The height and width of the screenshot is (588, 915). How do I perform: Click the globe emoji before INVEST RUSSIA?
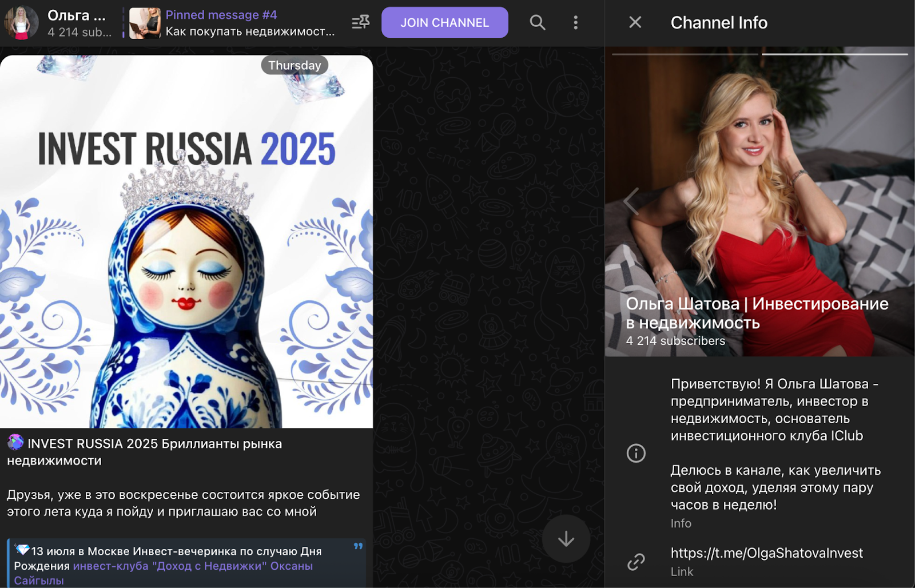[x=15, y=442]
